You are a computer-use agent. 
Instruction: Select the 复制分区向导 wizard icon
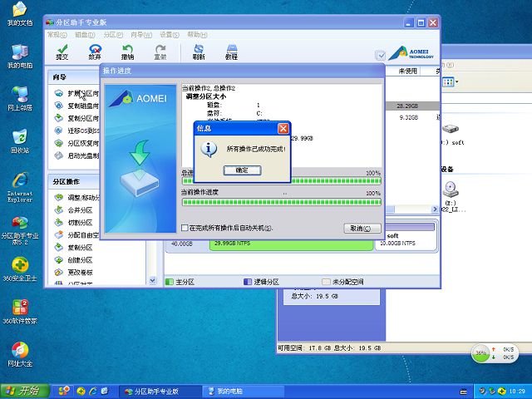(x=59, y=118)
